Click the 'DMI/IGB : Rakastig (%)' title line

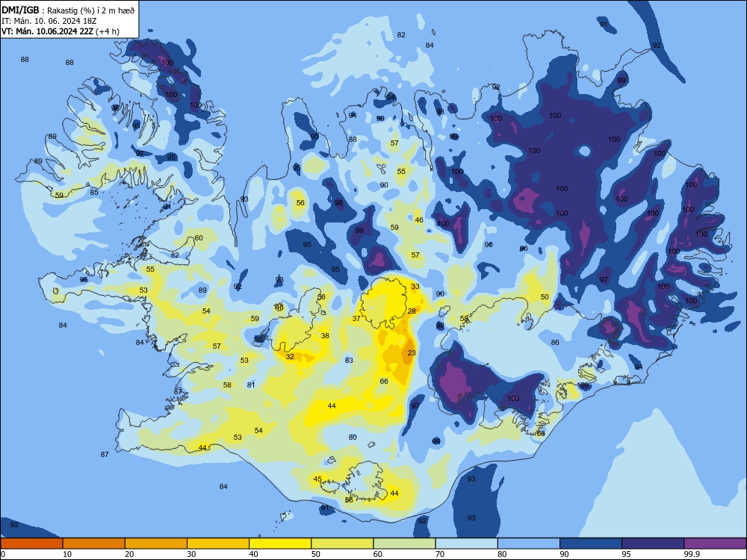point(68,10)
